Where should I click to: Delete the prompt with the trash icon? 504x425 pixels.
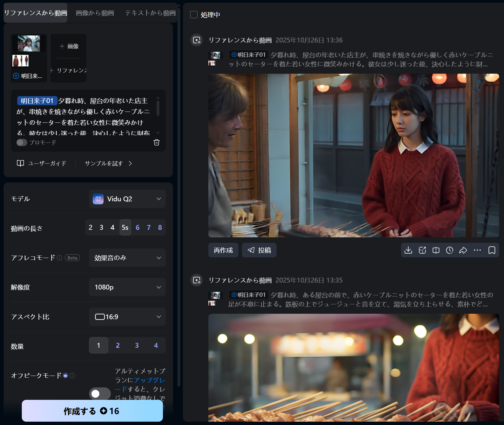[157, 142]
